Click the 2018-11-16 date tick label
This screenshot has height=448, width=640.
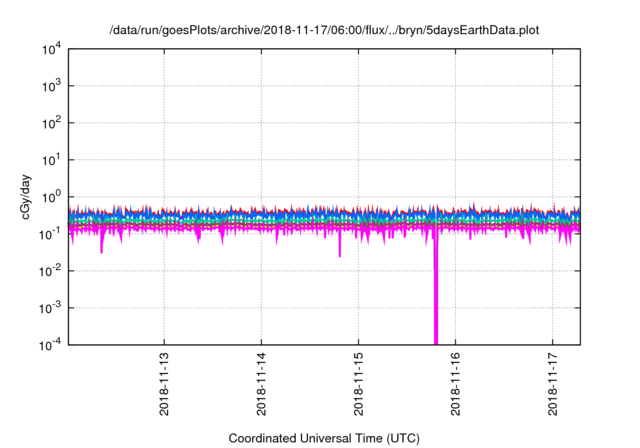[x=456, y=384]
